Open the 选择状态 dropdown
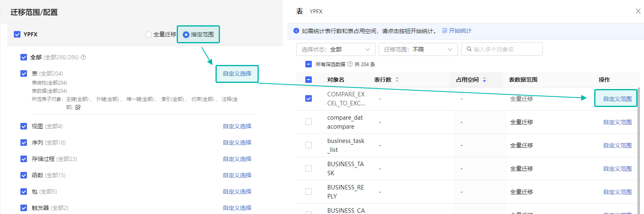 tap(336, 49)
